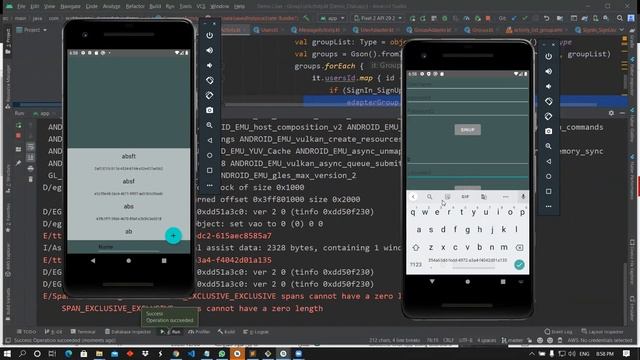
Task: Open the Build menu
Action: click(x=155, y=7)
